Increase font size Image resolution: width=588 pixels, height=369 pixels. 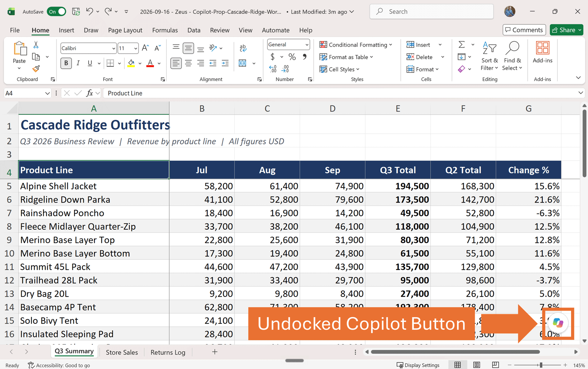coord(145,48)
